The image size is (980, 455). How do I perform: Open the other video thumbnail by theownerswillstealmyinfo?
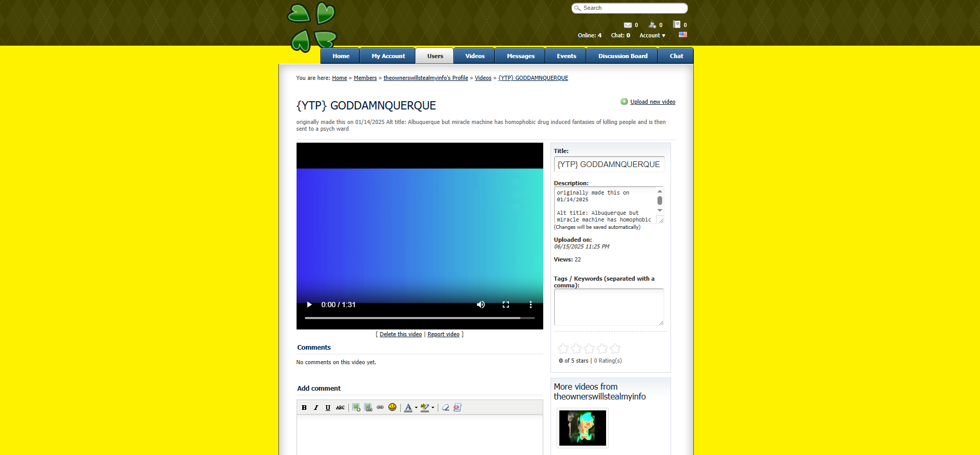583,428
